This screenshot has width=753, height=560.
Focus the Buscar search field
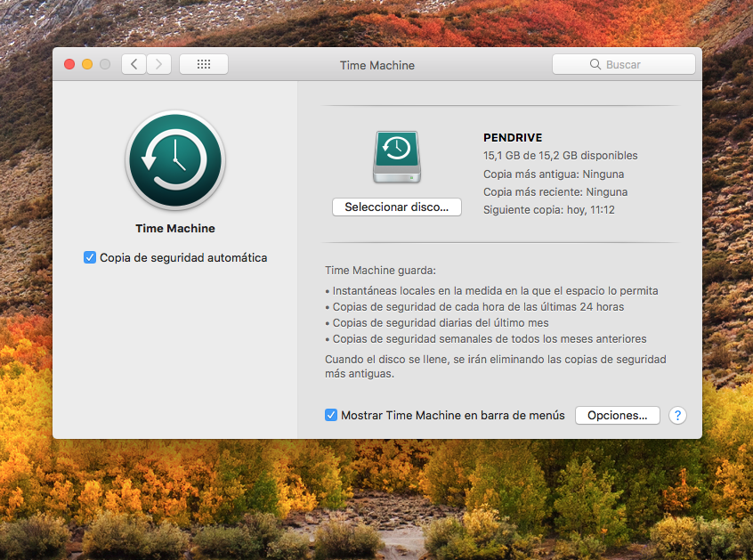click(x=623, y=64)
